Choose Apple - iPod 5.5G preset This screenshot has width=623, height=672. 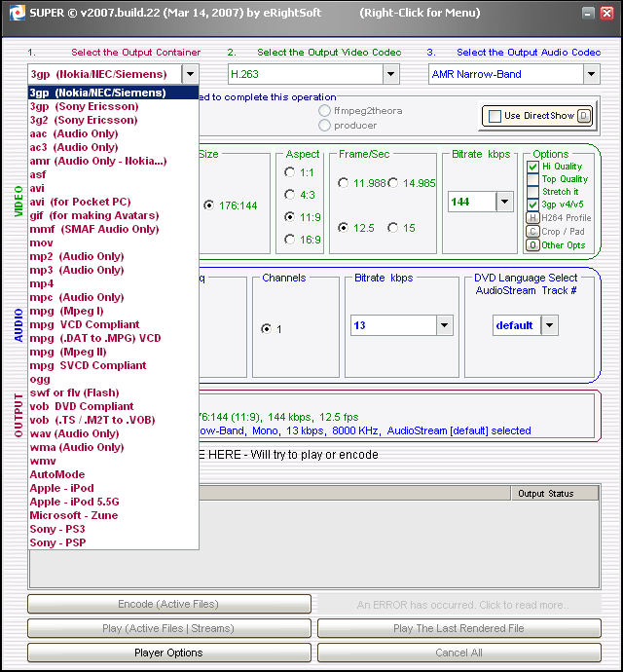pyautogui.click(x=114, y=502)
